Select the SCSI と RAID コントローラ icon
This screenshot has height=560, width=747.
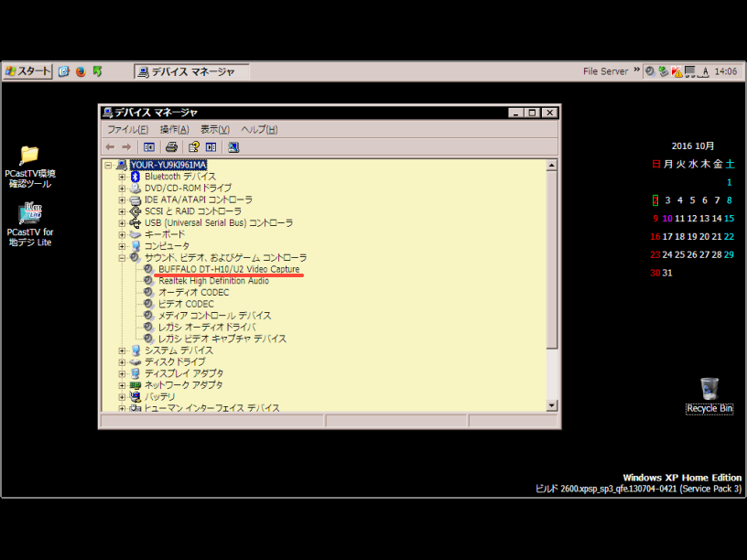pyautogui.click(x=135, y=211)
